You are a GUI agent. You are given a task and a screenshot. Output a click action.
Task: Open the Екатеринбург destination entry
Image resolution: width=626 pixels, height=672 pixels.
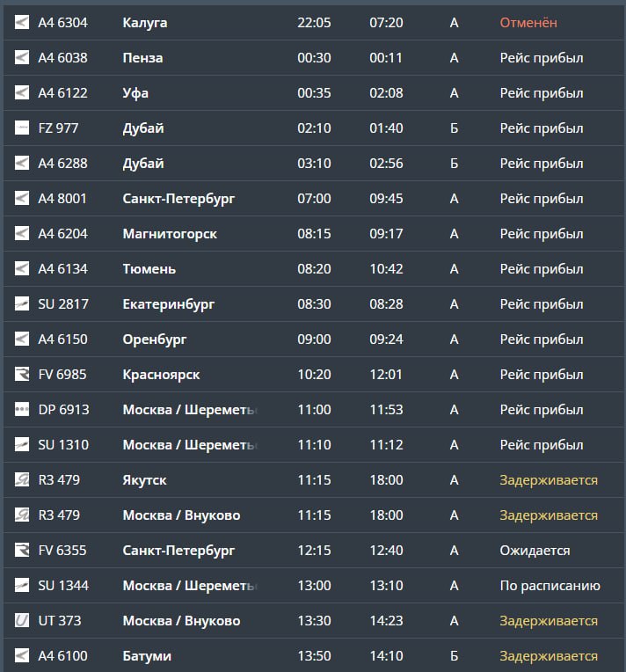(169, 304)
